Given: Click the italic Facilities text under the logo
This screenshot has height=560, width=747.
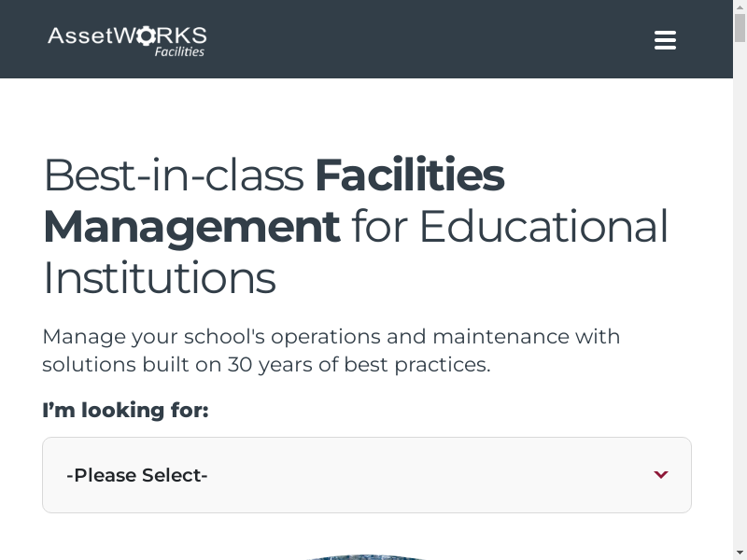Looking at the screenshot, I should tap(179, 52).
